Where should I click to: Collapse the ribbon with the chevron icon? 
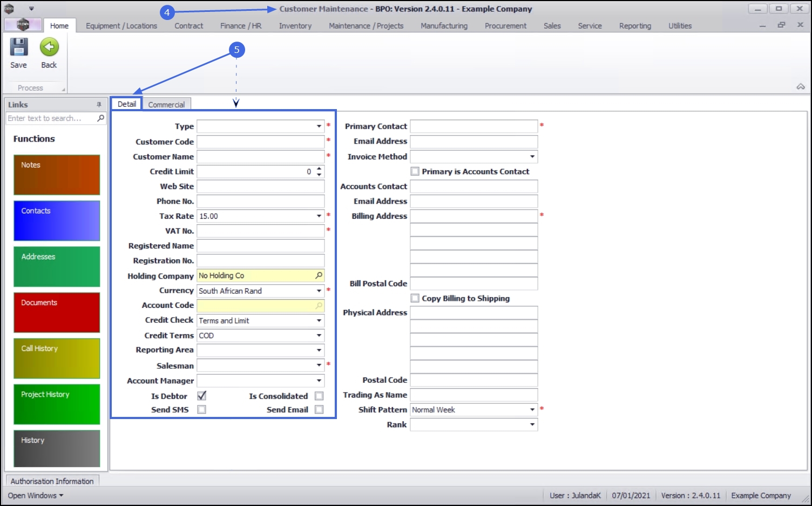click(801, 86)
